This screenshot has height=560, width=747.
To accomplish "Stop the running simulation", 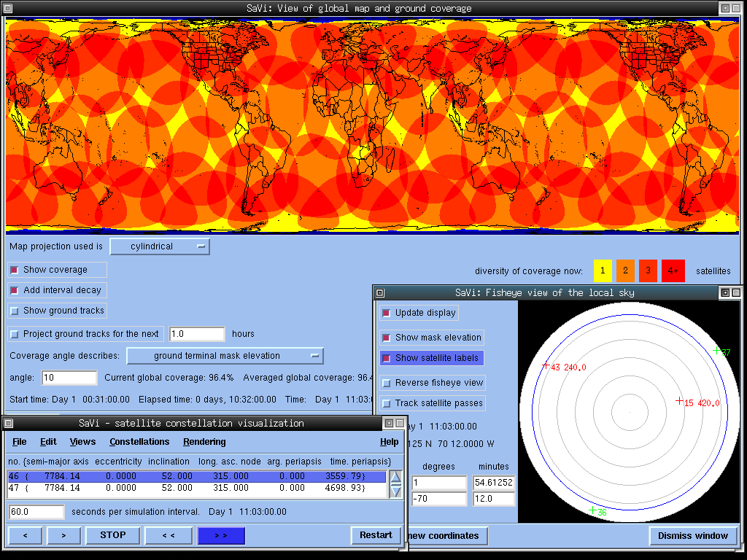I will (x=112, y=535).
